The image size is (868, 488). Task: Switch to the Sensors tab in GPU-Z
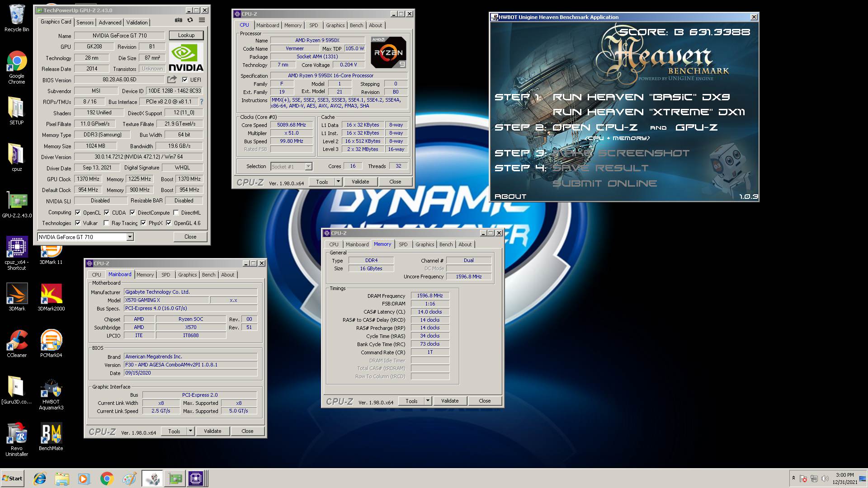click(85, 22)
